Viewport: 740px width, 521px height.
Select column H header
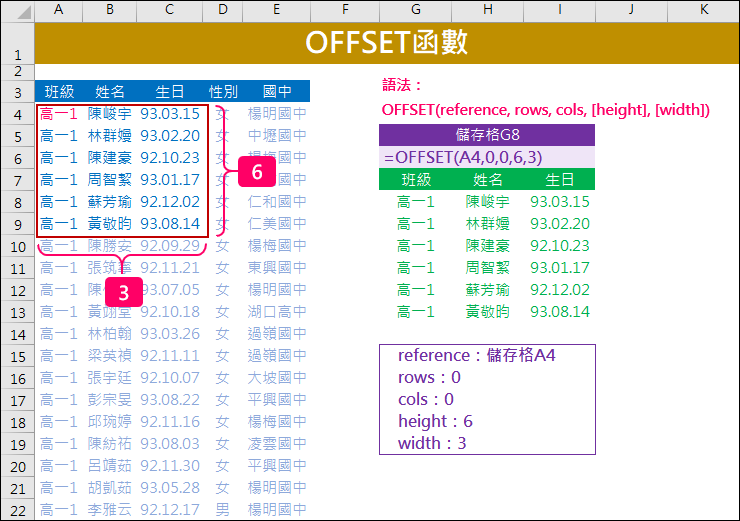(x=488, y=10)
